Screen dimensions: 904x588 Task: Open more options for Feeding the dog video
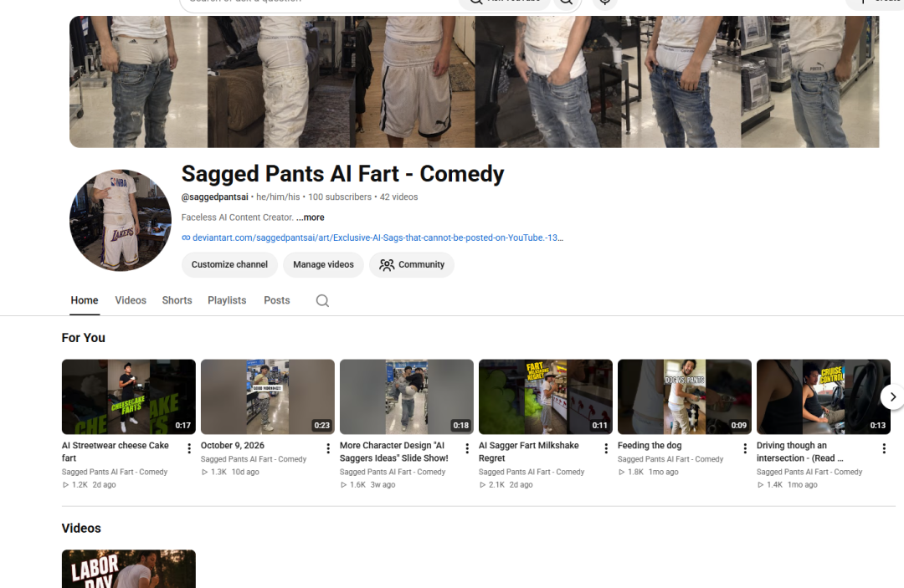tap(745, 448)
